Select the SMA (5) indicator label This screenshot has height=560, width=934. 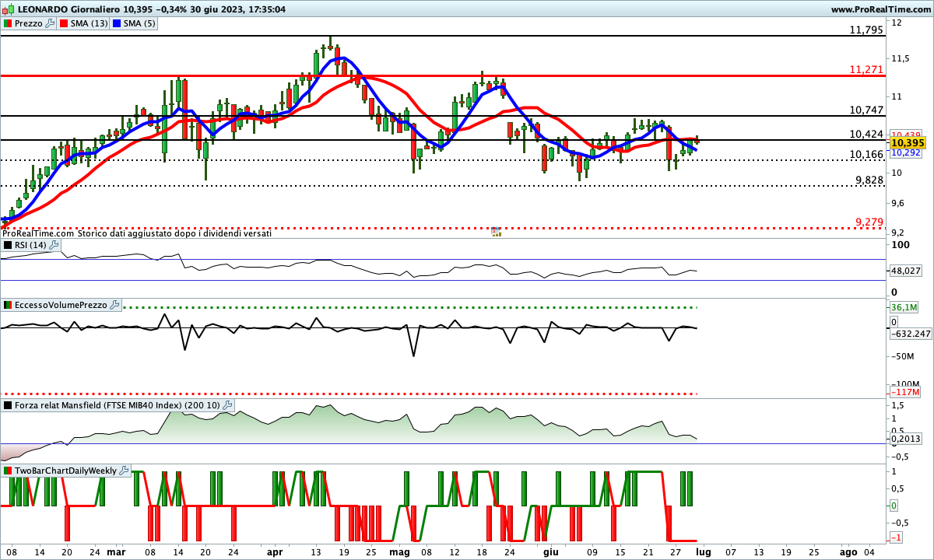[x=139, y=23]
